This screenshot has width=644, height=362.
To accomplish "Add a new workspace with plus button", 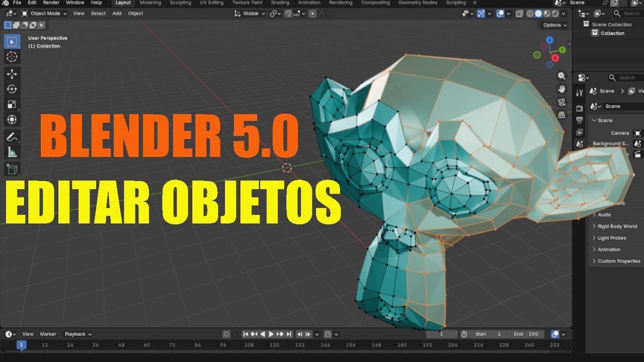I will point(474,3).
